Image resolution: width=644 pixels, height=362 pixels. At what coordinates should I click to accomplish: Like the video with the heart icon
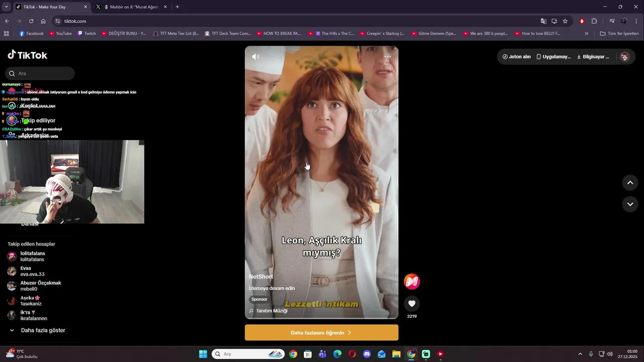(412, 303)
